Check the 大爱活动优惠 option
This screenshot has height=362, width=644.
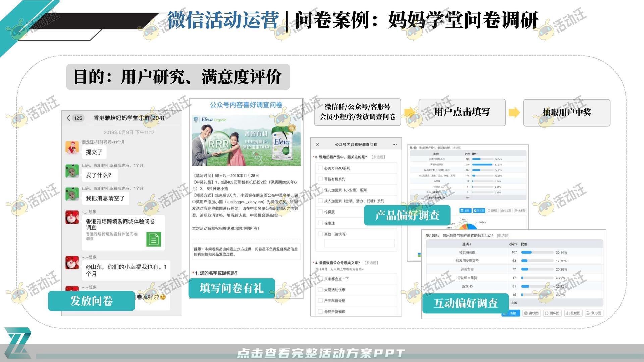(320, 290)
